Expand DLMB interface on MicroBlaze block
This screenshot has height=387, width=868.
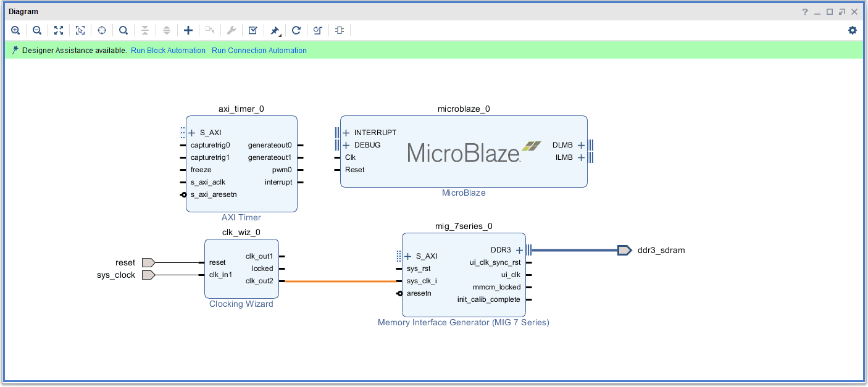coord(581,145)
